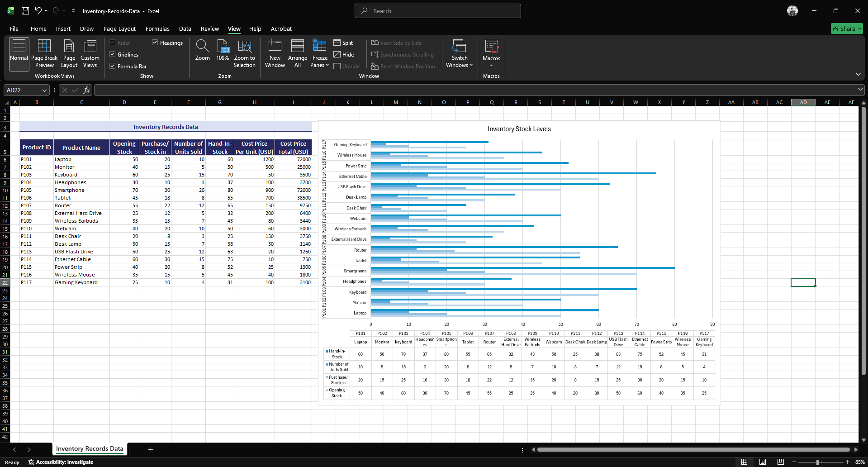Click the Insert Function fx icon
The width and height of the screenshot is (868, 467).
(86, 90)
